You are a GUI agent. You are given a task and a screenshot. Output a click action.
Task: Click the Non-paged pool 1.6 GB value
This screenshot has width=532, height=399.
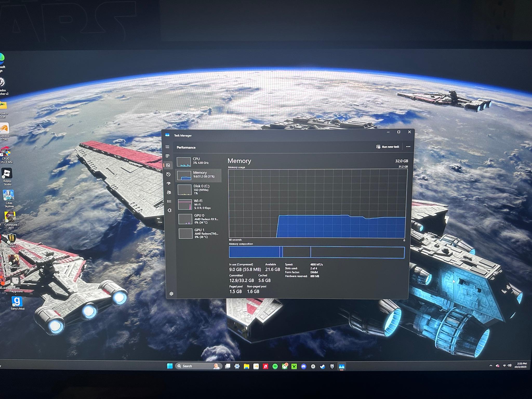[x=253, y=291]
